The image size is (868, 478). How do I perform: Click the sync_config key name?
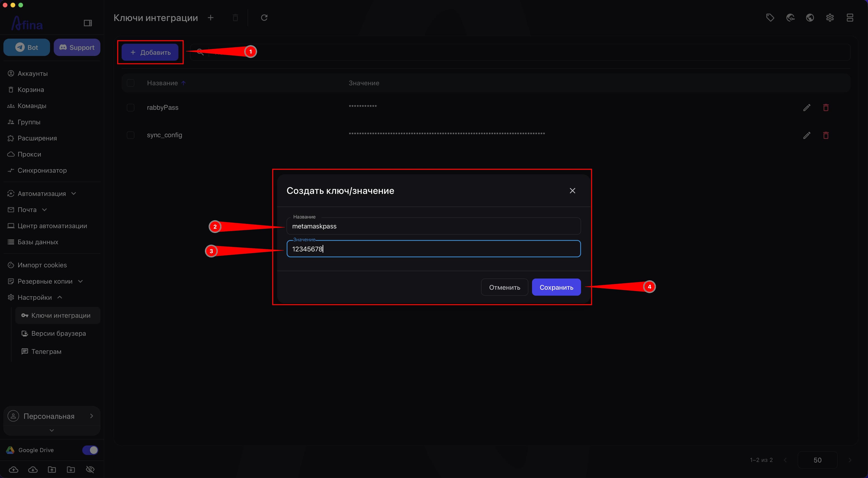coord(164,135)
